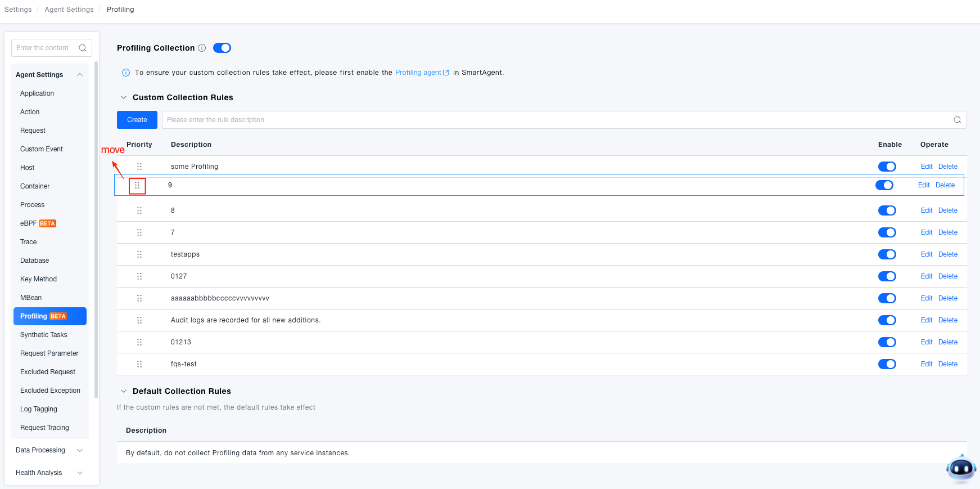
Task: Go to Agent Settings breadcrumb
Action: pyautogui.click(x=69, y=10)
